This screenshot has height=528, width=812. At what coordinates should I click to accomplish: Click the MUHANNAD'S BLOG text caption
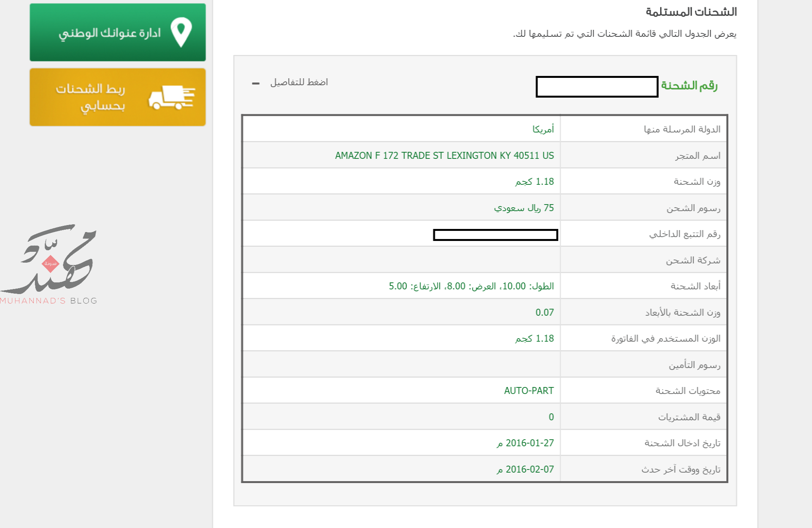click(48, 301)
